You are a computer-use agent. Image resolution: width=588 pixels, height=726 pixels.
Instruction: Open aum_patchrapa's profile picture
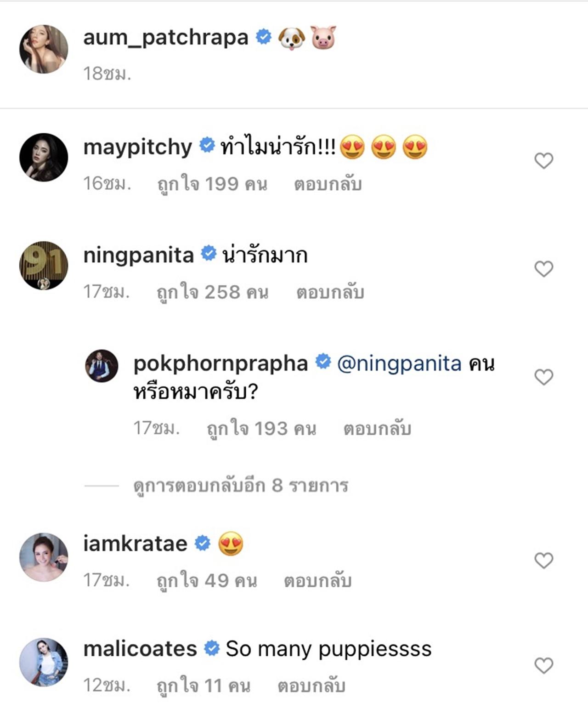(44, 49)
